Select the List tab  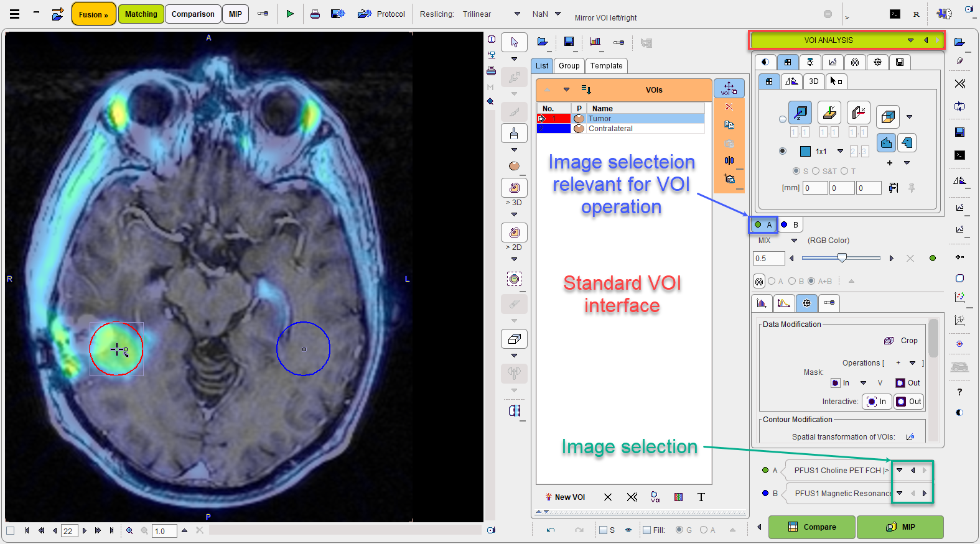tap(542, 66)
